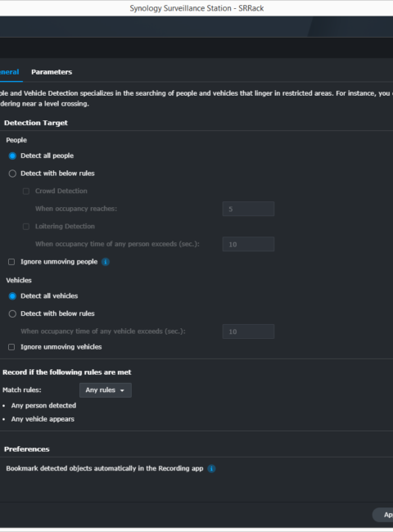This screenshot has width=393, height=532.
Task: Click the Any person detected rule
Action: click(x=43, y=405)
